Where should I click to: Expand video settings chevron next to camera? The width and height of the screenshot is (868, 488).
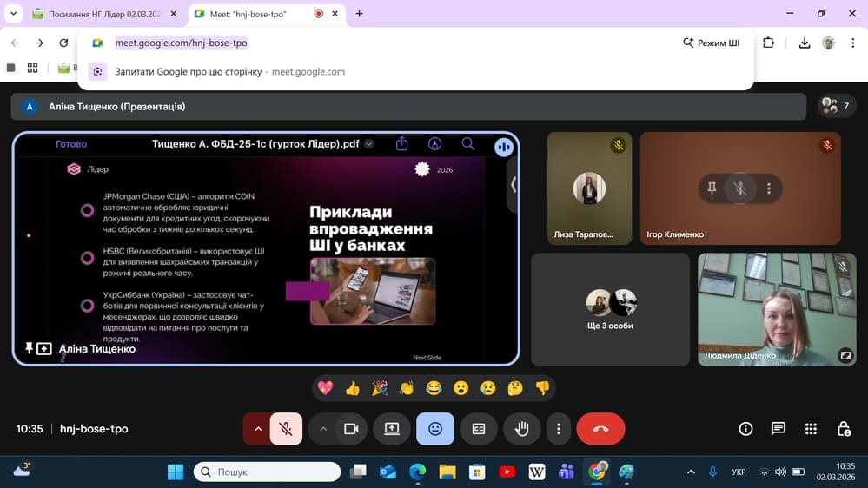pyautogui.click(x=323, y=429)
